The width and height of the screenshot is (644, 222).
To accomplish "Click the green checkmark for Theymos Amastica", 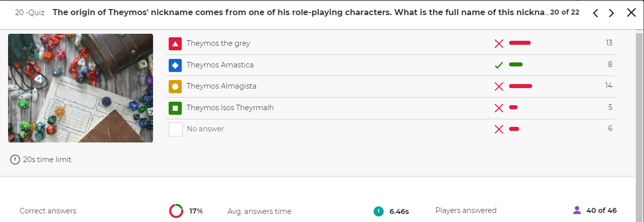I will tap(499, 65).
